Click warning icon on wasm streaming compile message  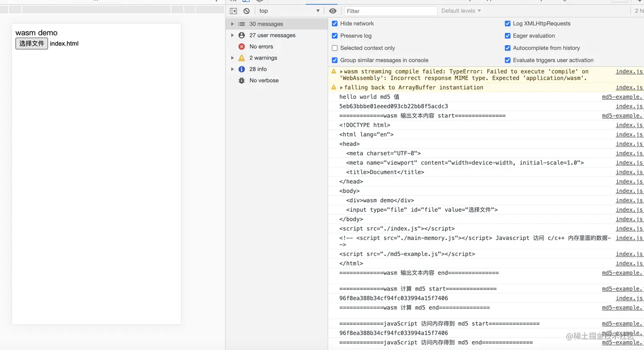(334, 72)
